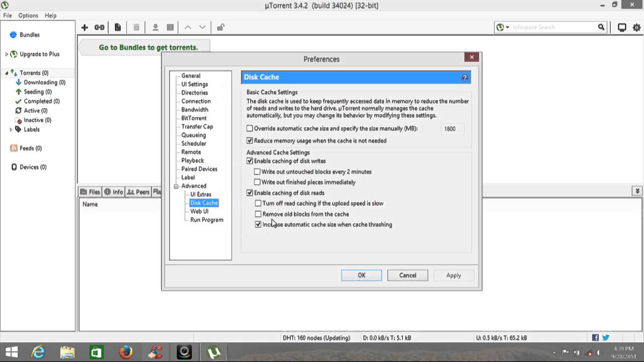
Task: Toggle Enable caching of disk writes
Action: pyautogui.click(x=250, y=161)
